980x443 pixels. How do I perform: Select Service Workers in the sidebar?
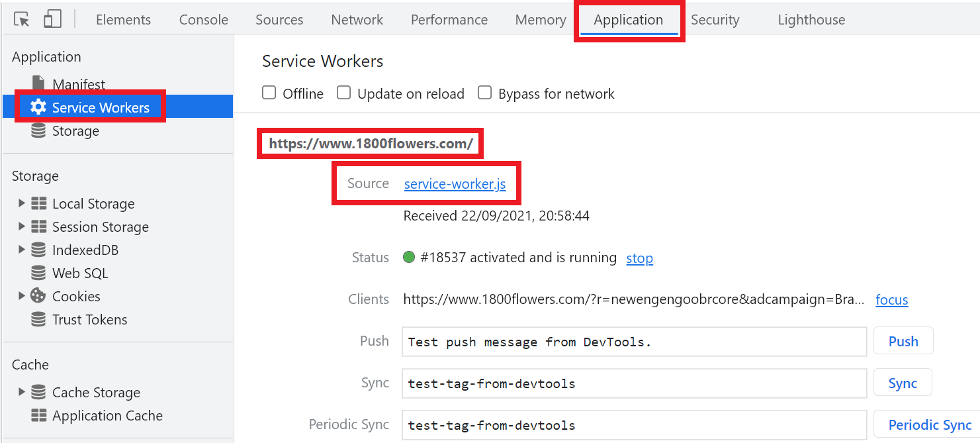pos(101,107)
